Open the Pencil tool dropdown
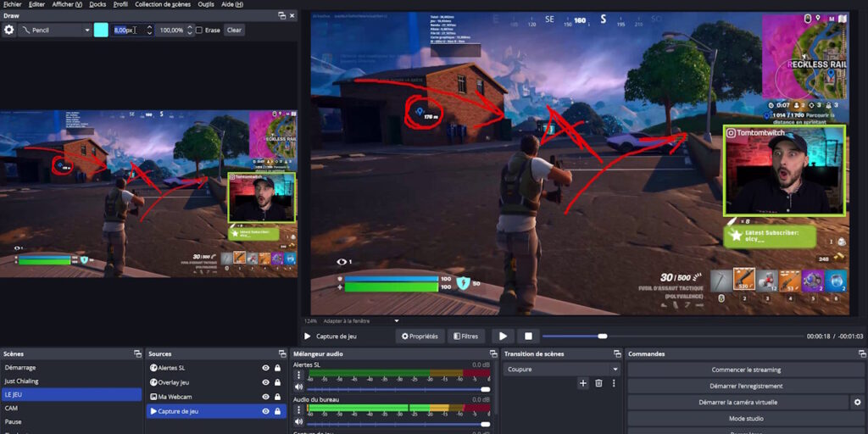 click(x=55, y=30)
